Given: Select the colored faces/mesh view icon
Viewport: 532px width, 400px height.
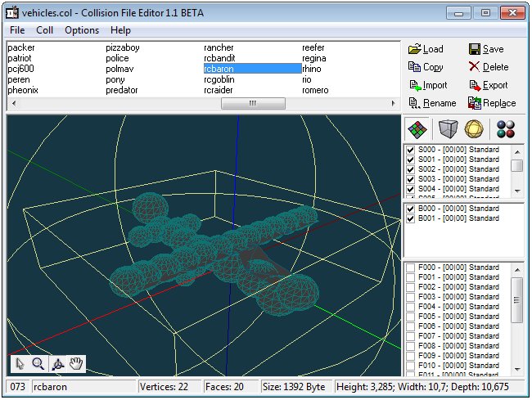Looking at the screenshot, I should (x=417, y=129).
